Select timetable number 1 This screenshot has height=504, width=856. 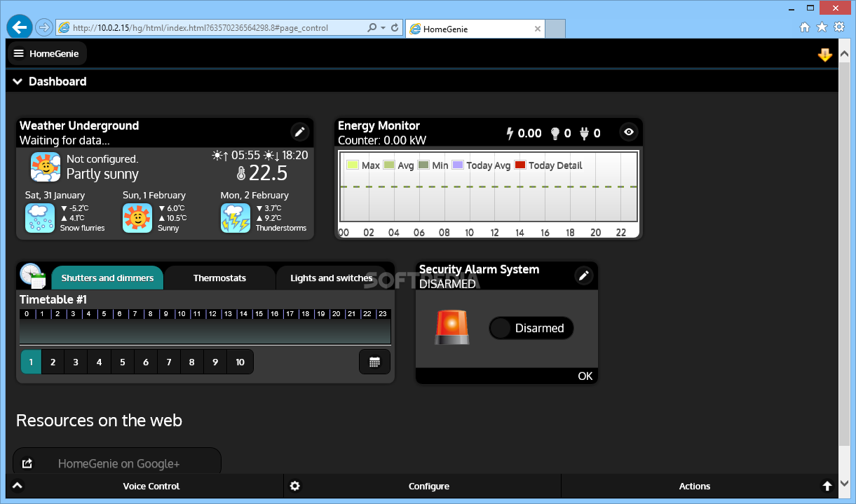click(31, 362)
